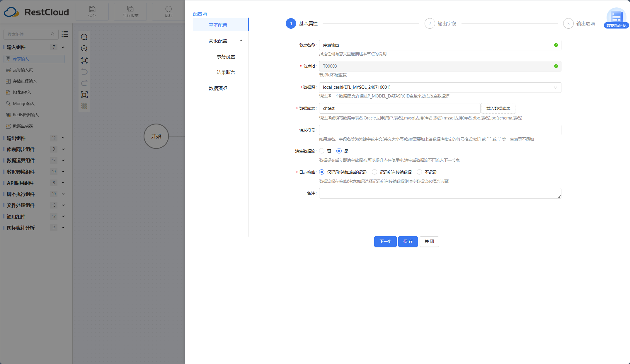Open the 事务设置 menu item
The image size is (630, 364).
point(226,57)
